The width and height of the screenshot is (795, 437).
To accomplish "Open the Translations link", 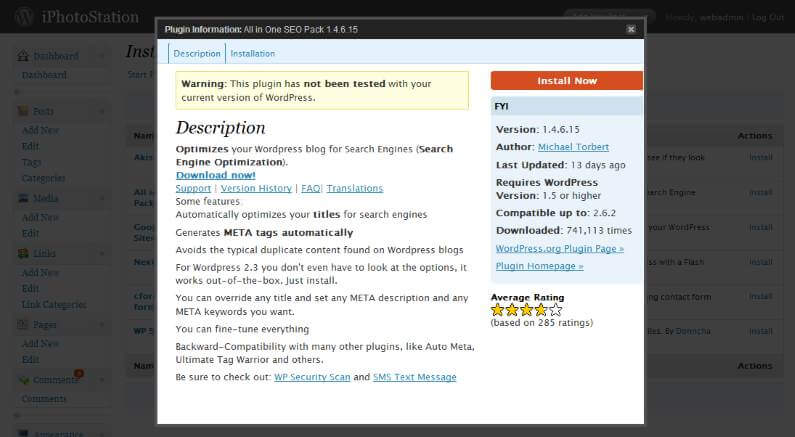I will coord(355,188).
